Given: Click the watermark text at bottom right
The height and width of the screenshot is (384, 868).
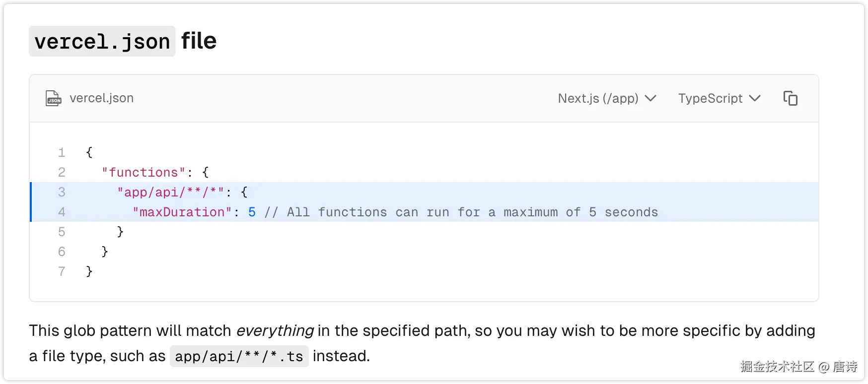Looking at the screenshot, I should 798,367.
